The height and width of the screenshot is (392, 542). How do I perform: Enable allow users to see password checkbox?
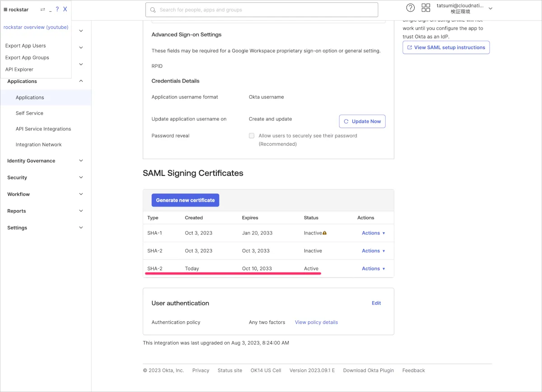pos(252,136)
